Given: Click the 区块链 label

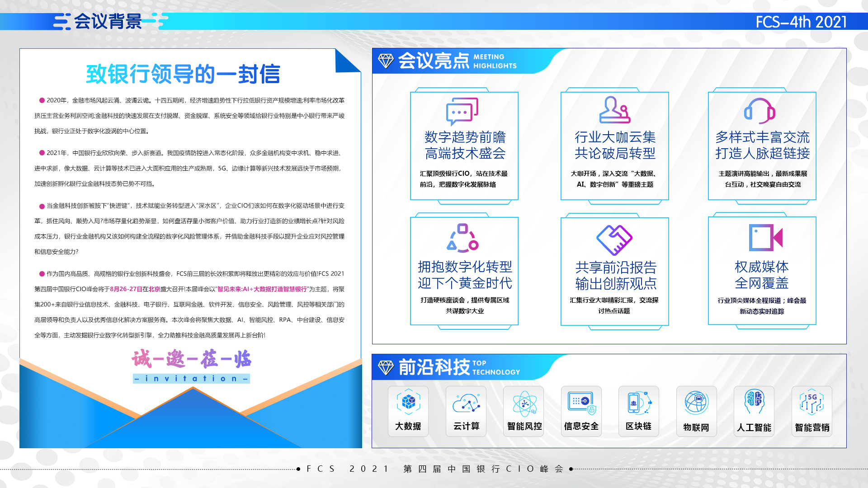Looking at the screenshot, I should (638, 426).
